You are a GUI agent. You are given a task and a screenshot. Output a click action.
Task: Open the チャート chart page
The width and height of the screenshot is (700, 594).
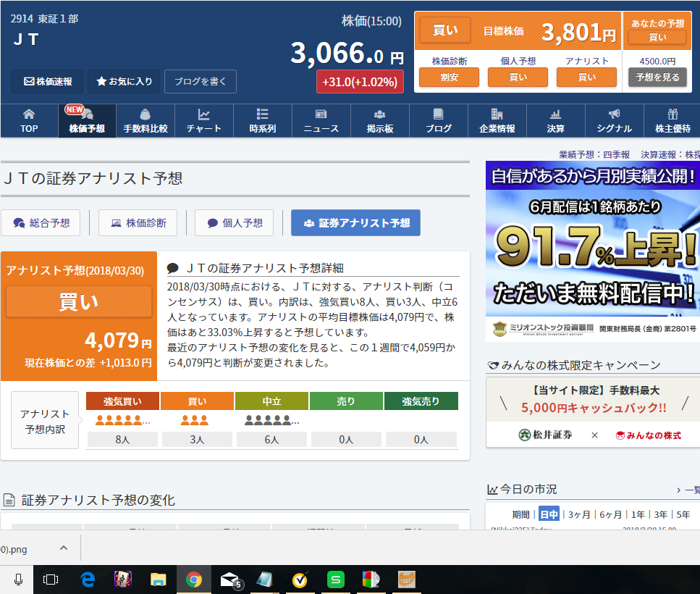coord(204,121)
